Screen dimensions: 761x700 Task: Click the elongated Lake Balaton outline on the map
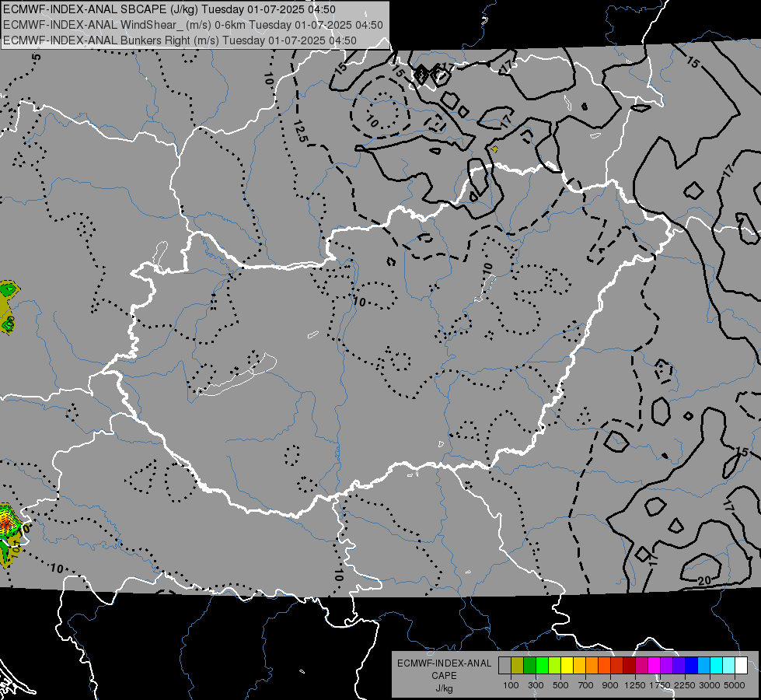pos(238,376)
